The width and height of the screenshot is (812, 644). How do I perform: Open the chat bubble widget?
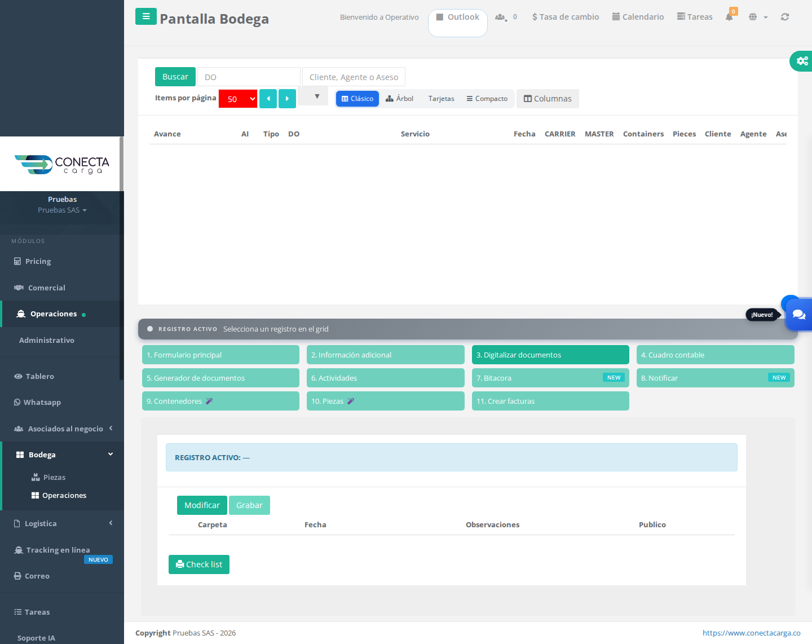click(x=799, y=315)
